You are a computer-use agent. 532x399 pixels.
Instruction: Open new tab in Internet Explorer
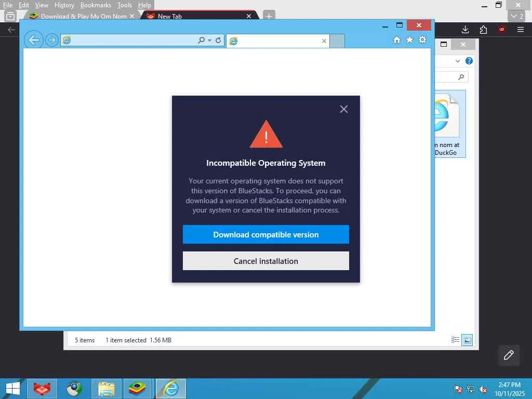click(x=337, y=41)
